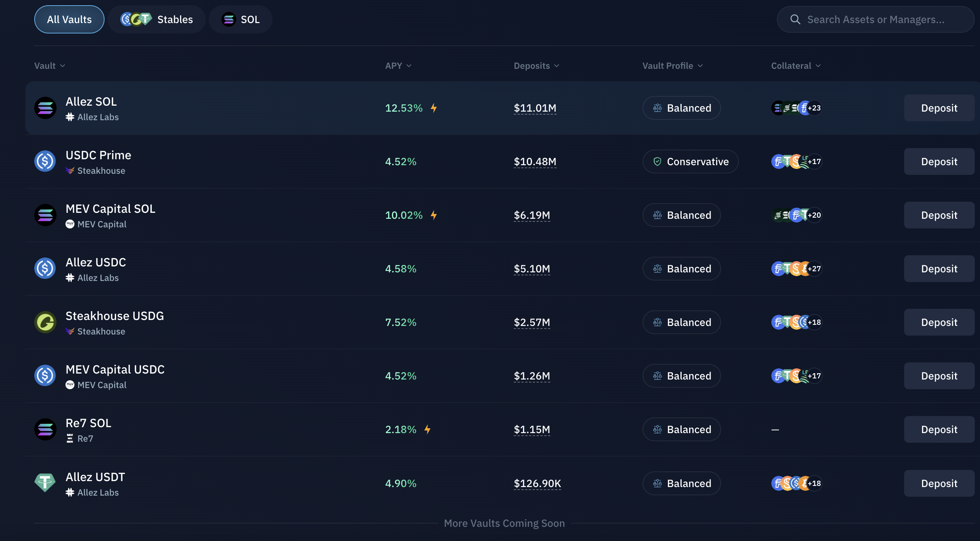980x541 pixels.
Task: Sort by the Vault column header
Action: [x=49, y=66]
